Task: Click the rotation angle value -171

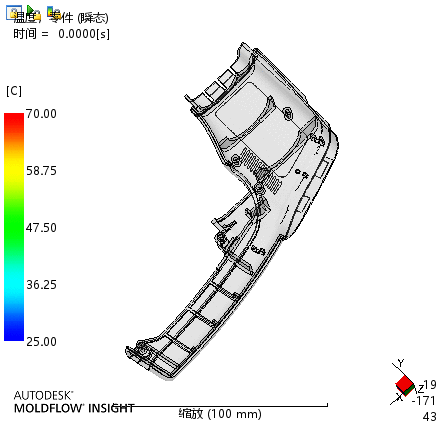Action: pyautogui.click(x=424, y=400)
